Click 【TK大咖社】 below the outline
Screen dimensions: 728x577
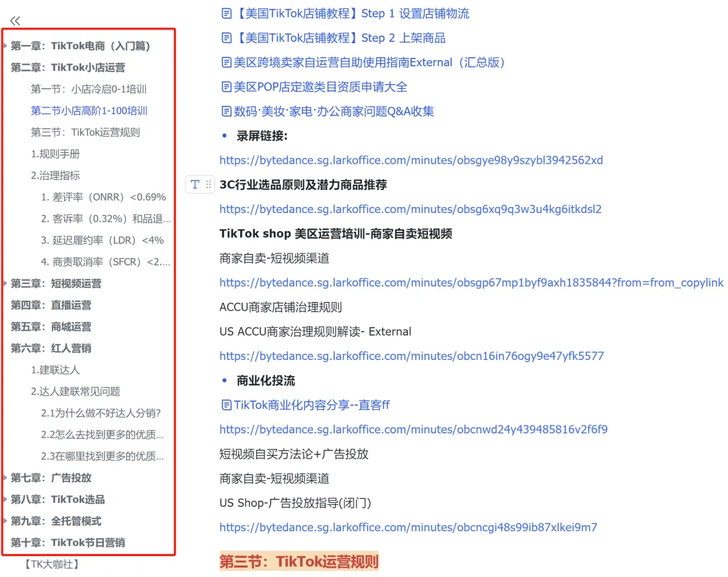tap(51, 564)
